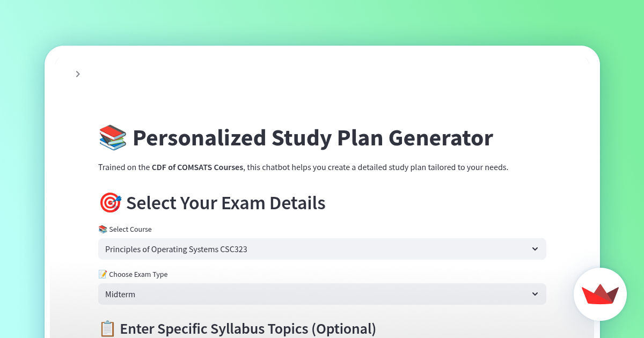Click the clipboard icon beside Syllabus Topics heading

click(107, 328)
